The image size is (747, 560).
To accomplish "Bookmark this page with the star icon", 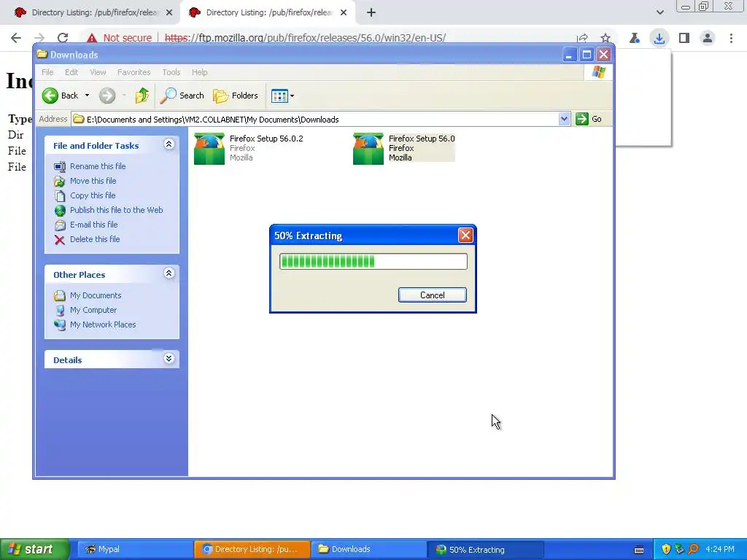I will [605, 38].
